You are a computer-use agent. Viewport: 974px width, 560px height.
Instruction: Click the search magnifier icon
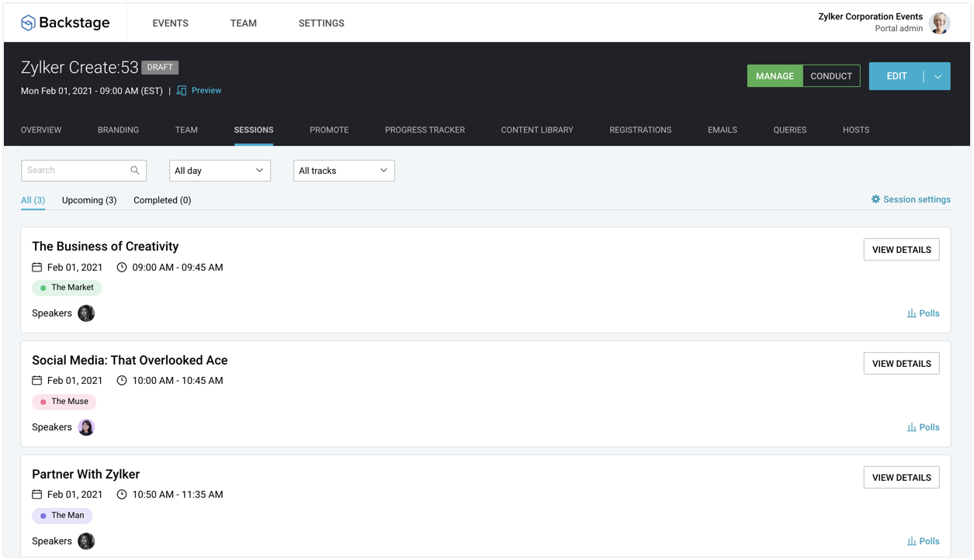tap(133, 170)
